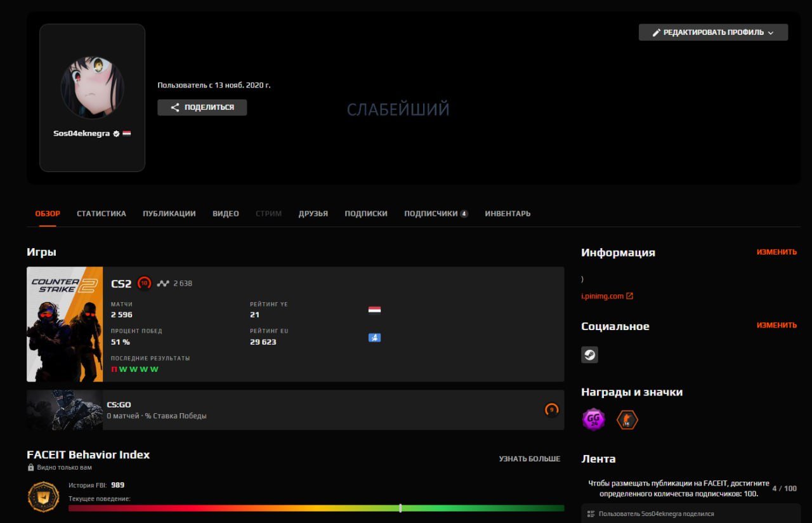This screenshot has width=812, height=523.
Task: Click ИЗМЕНИТЬ next to Информация
Action: 776,252
